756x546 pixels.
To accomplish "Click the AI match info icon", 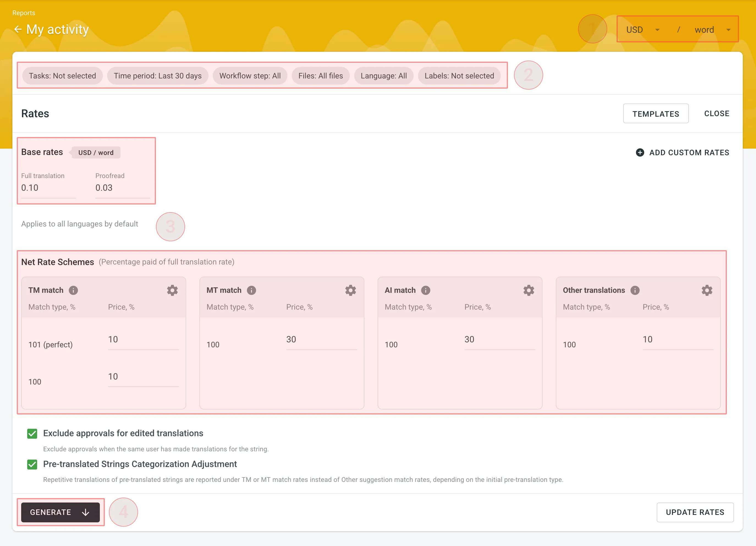I will coord(426,290).
